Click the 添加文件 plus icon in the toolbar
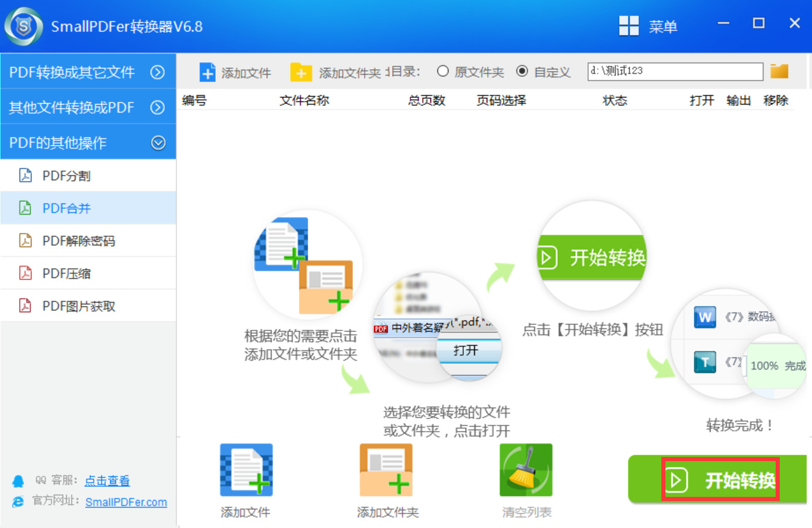 pos(208,72)
